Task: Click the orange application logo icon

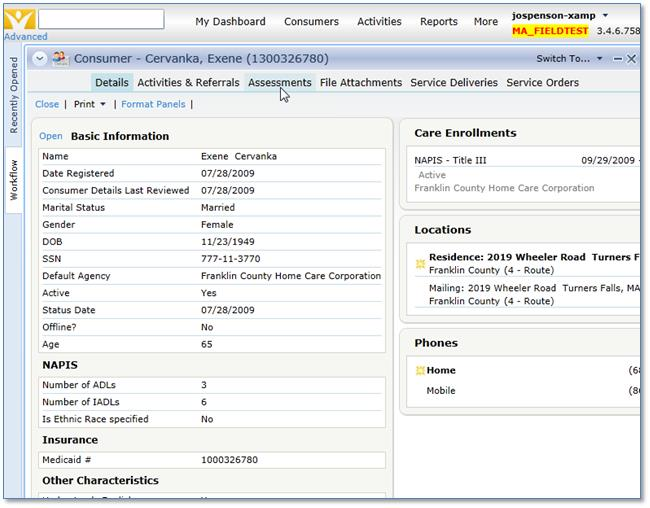Action: (18, 18)
